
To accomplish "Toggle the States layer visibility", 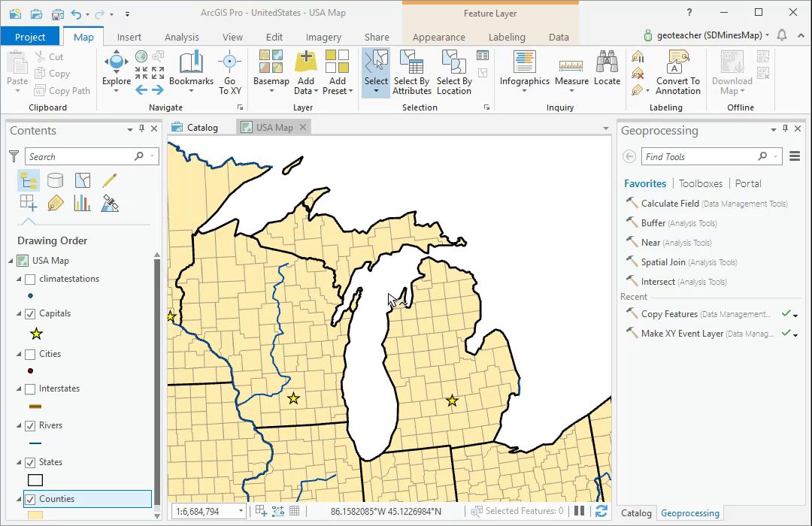I will pyautogui.click(x=30, y=462).
